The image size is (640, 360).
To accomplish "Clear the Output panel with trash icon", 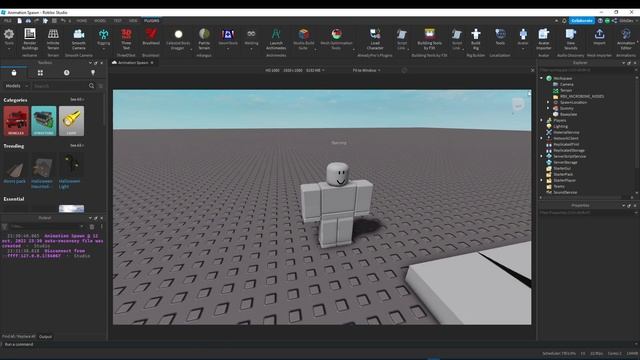I will tap(92, 227).
